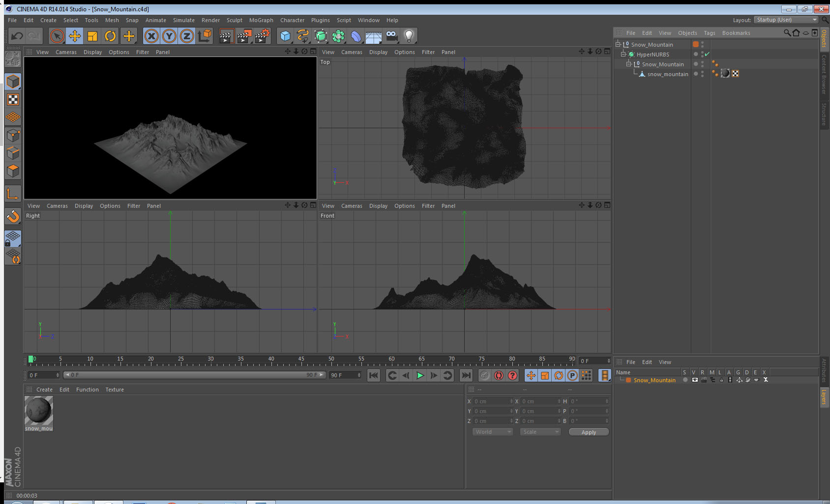This screenshot has width=830, height=504.
Task: Open Texture menu in Material Manager
Action: 115,390
